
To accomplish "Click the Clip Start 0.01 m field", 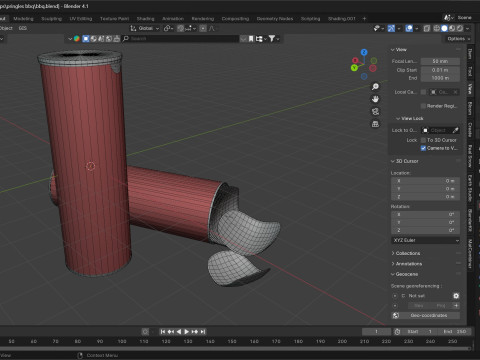I will coord(440,70).
